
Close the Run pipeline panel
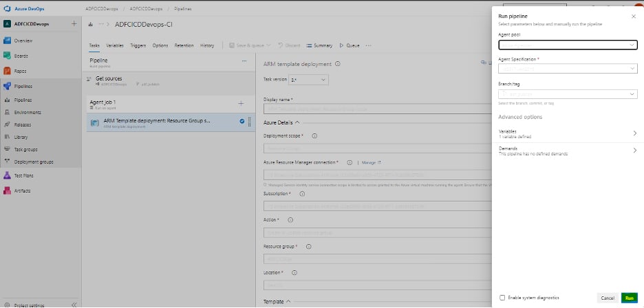point(633,16)
